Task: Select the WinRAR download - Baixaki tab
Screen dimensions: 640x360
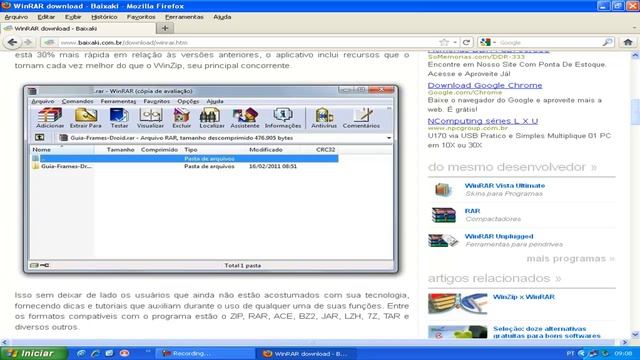Action: [x=78, y=28]
